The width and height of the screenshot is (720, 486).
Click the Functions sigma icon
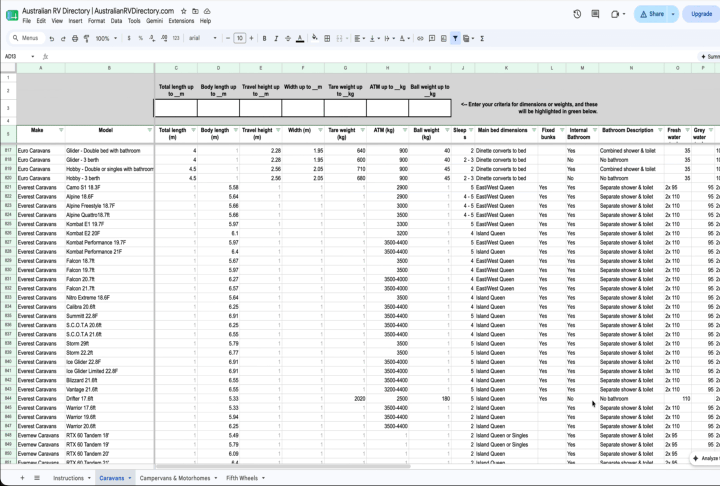[482, 39]
